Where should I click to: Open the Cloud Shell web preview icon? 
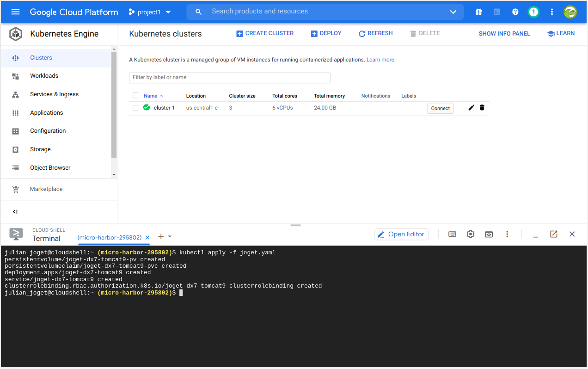click(489, 234)
